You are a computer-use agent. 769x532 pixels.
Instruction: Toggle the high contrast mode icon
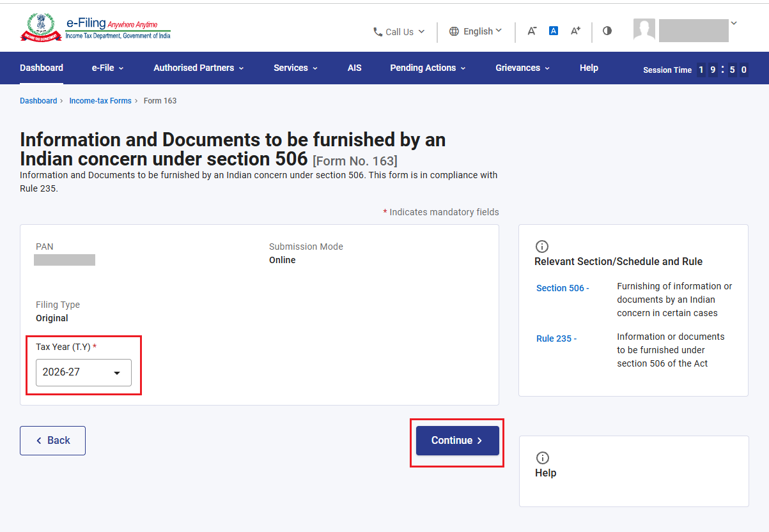click(x=607, y=31)
